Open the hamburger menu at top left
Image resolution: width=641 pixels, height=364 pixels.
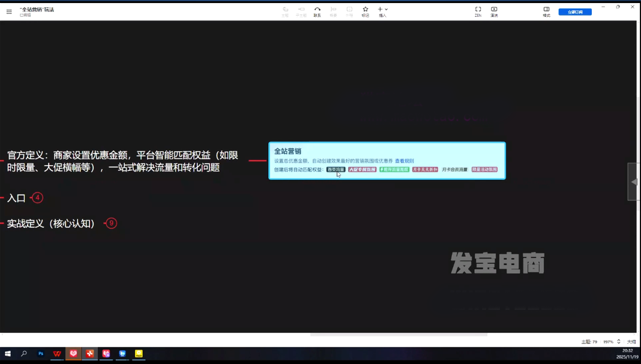click(9, 11)
